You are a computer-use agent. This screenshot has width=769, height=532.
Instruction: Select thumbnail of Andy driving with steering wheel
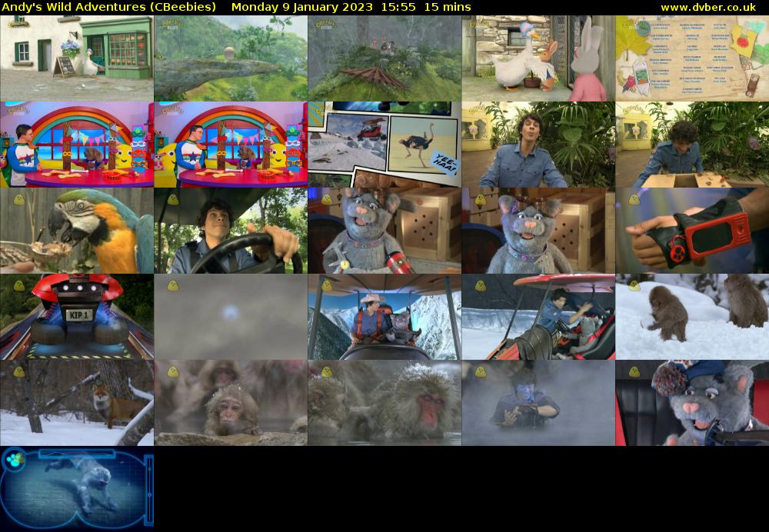[231, 231]
